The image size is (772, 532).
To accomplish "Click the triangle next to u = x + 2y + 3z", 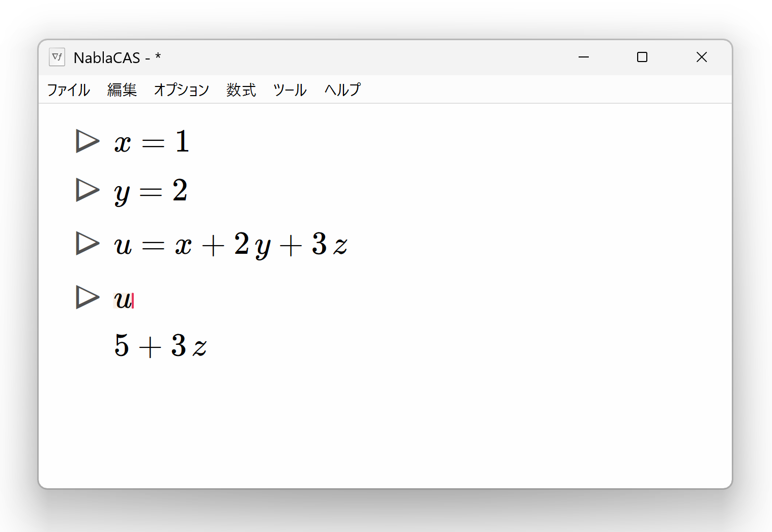I will [x=87, y=244].
